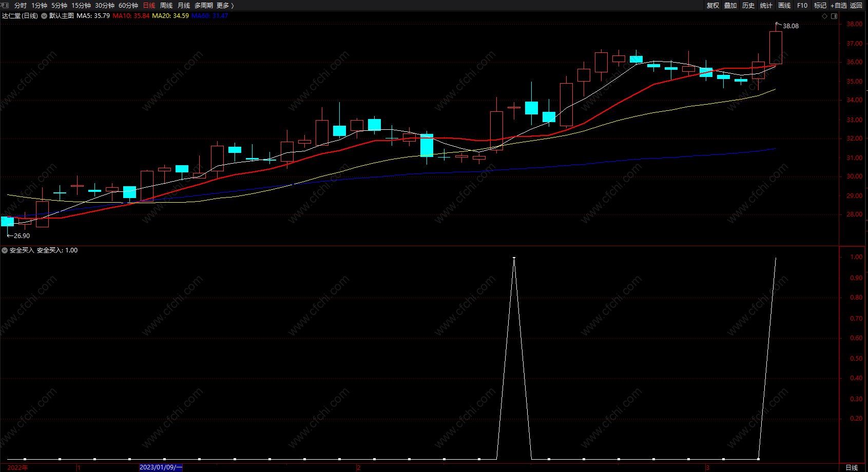Click the 2022年 label on time axis
This screenshot has height=472, width=868.
point(17,467)
